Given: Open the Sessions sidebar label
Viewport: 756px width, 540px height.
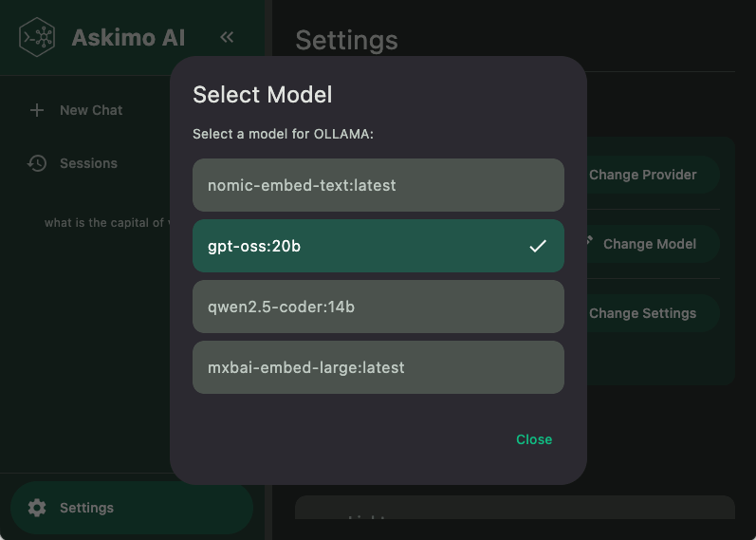Looking at the screenshot, I should [88, 163].
